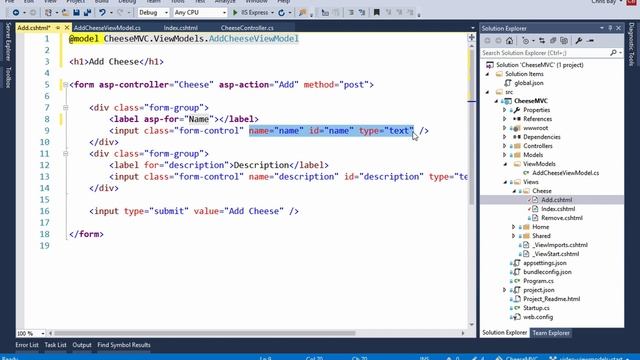Toggle the pin on the Add.cshtml tab

tap(58, 28)
